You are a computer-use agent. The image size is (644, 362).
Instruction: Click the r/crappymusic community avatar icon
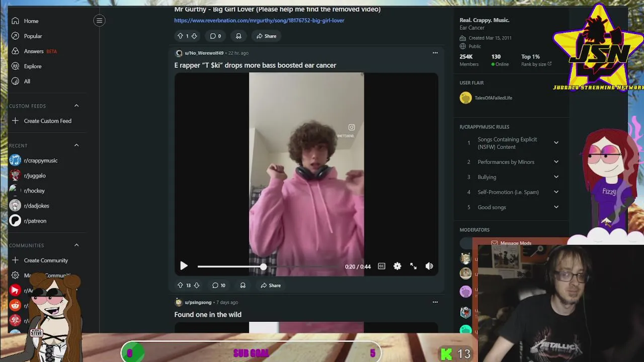15,160
